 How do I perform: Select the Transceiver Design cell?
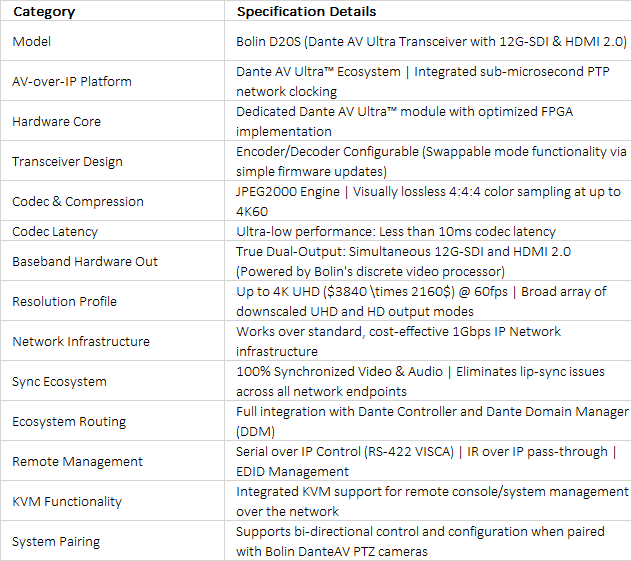(x=112, y=161)
